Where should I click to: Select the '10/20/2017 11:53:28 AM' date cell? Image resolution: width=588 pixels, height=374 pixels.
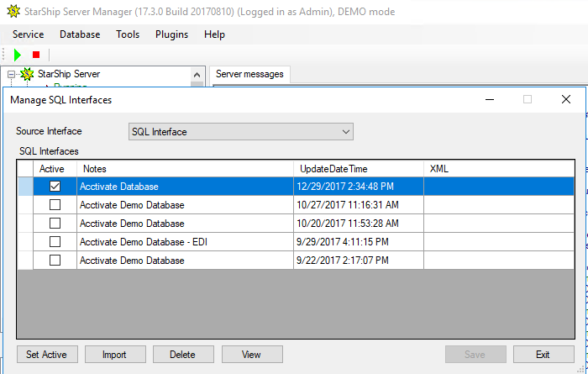tap(359, 224)
